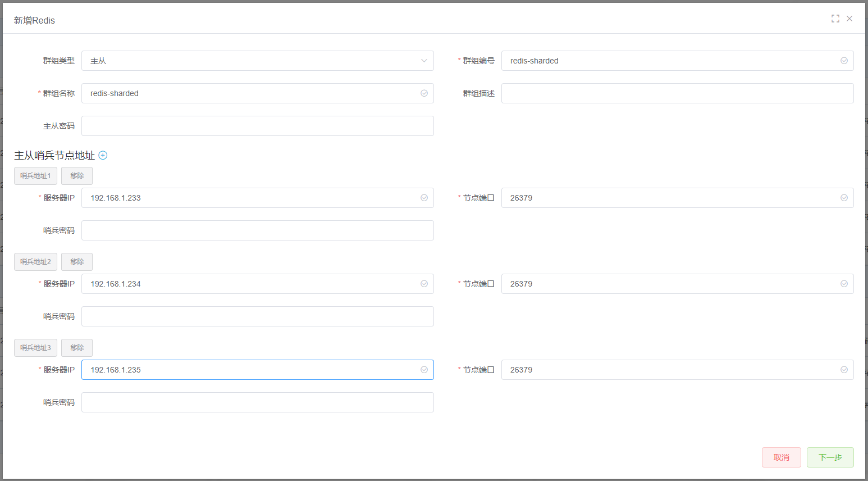Focus the 群组描述 input field
Image resolution: width=868 pixels, height=481 pixels.
coord(678,93)
